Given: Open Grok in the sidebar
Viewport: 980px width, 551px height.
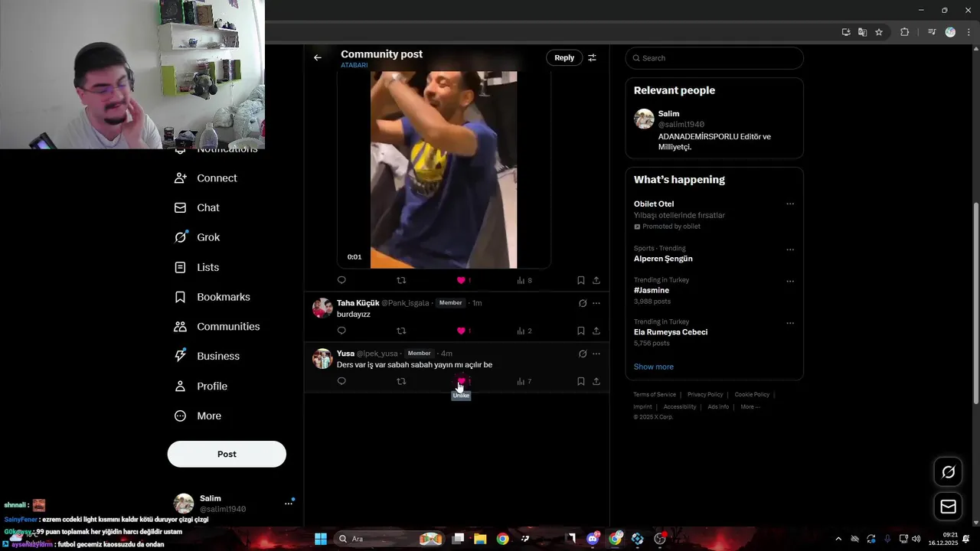Looking at the screenshot, I should point(198,237).
